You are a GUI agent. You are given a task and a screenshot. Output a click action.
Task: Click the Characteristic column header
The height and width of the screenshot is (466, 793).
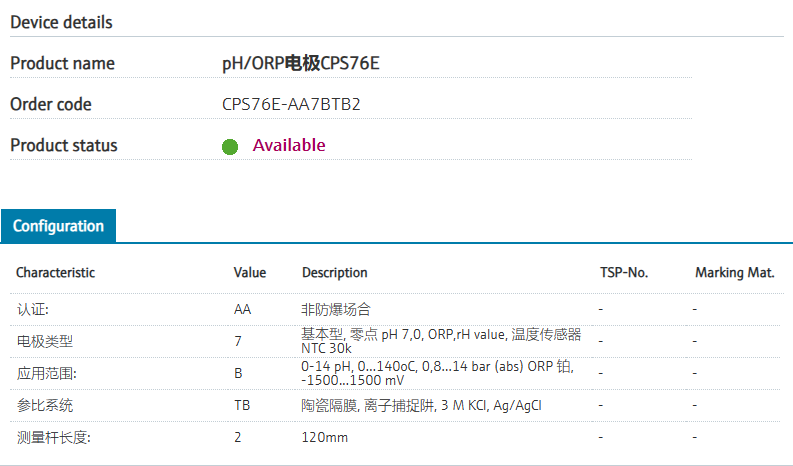(55, 272)
